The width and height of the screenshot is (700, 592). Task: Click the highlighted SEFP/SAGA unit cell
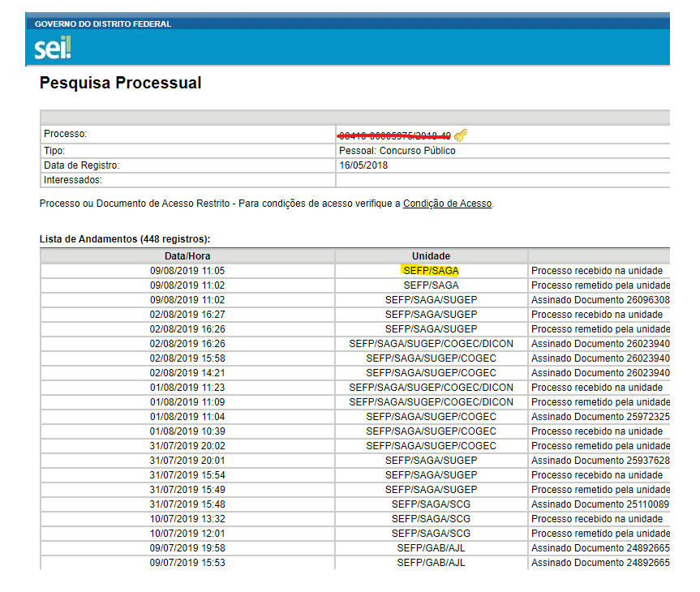431,271
